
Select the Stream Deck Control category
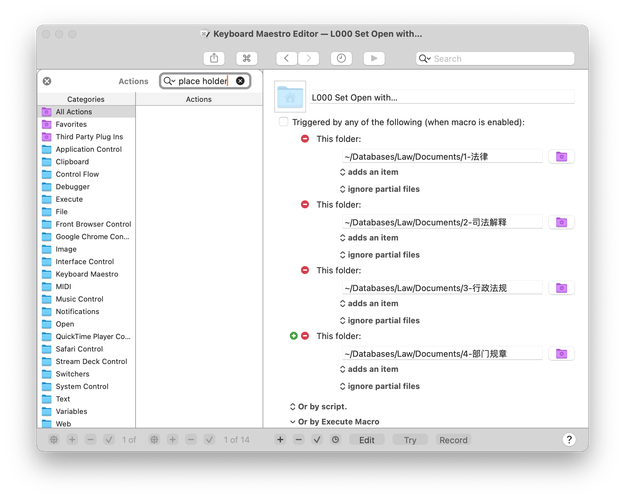pyautogui.click(x=86, y=361)
